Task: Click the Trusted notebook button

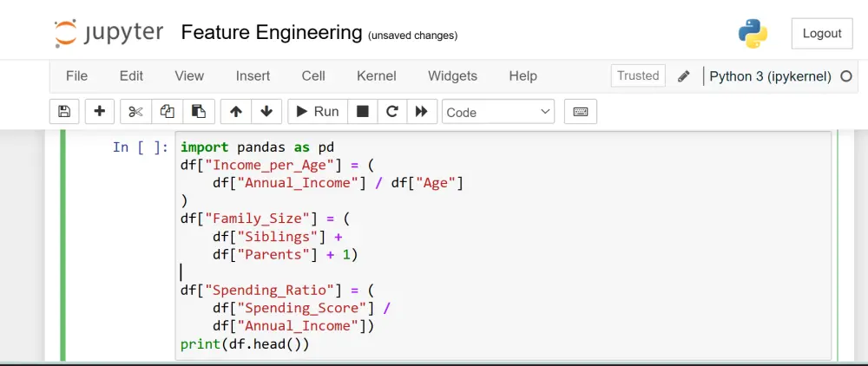Action: [638, 75]
